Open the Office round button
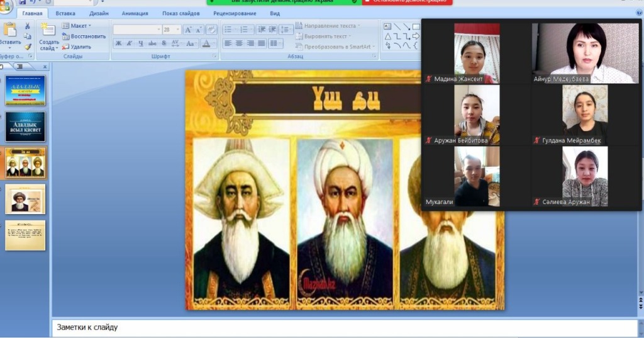 [5, 6]
